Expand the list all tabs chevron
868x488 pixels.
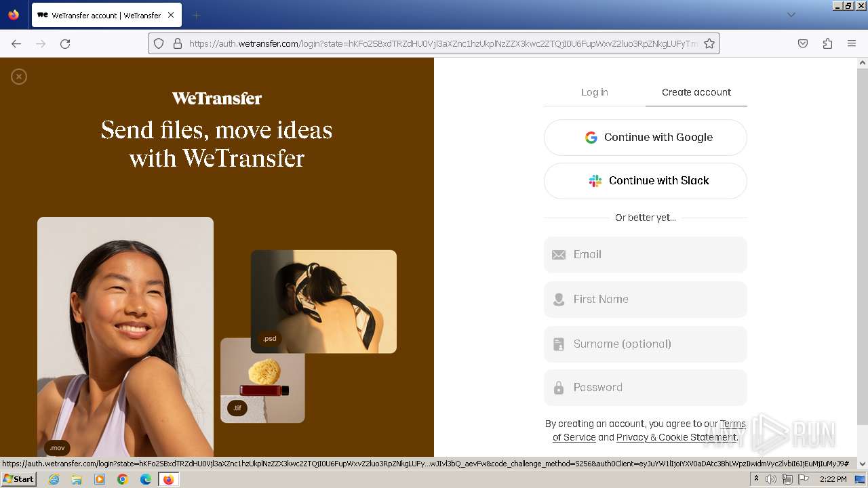click(791, 15)
